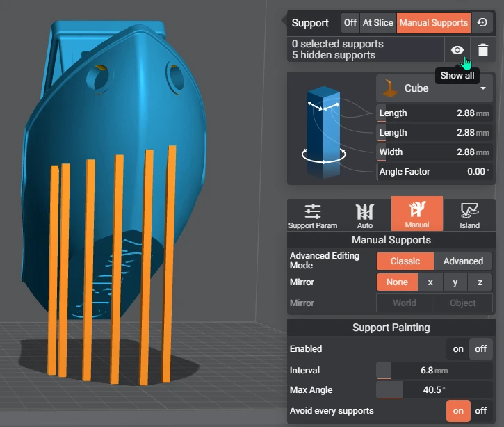Set Mirror axis to x

pos(430,282)
